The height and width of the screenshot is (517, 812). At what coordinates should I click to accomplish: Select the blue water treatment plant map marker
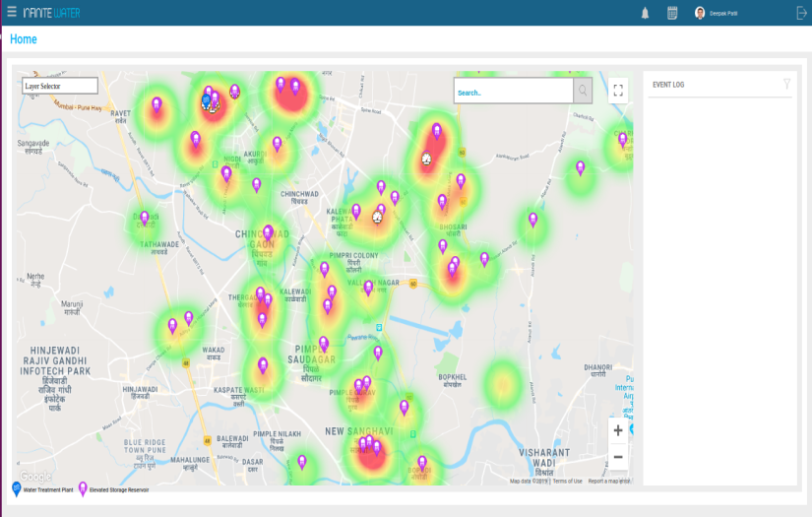tap(206, 101)
